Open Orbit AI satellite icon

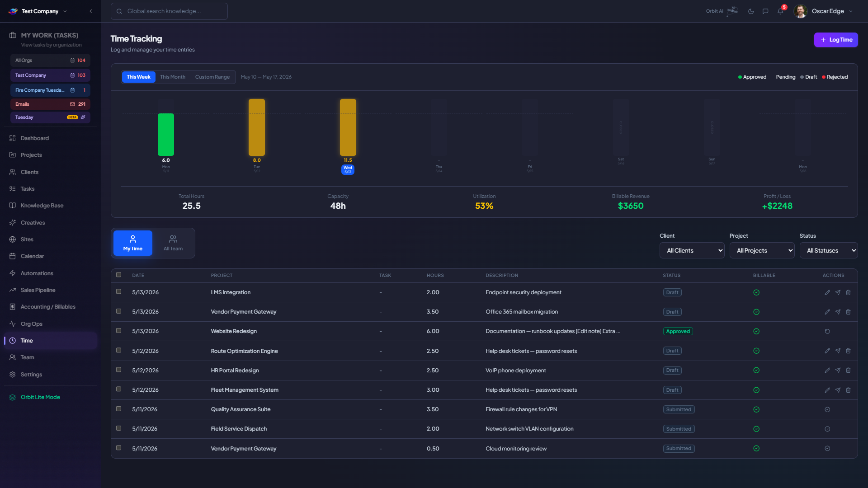click(x=732, y=11)
